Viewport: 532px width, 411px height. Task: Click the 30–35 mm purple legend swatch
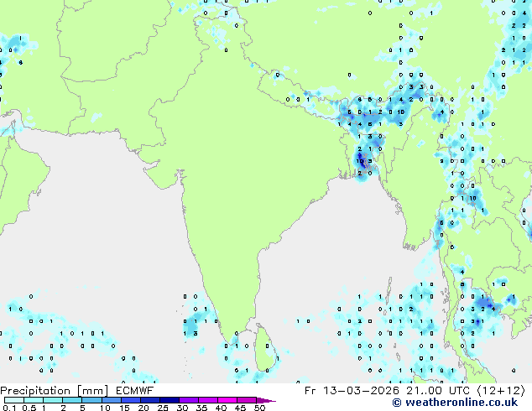[x=188, y=400]
